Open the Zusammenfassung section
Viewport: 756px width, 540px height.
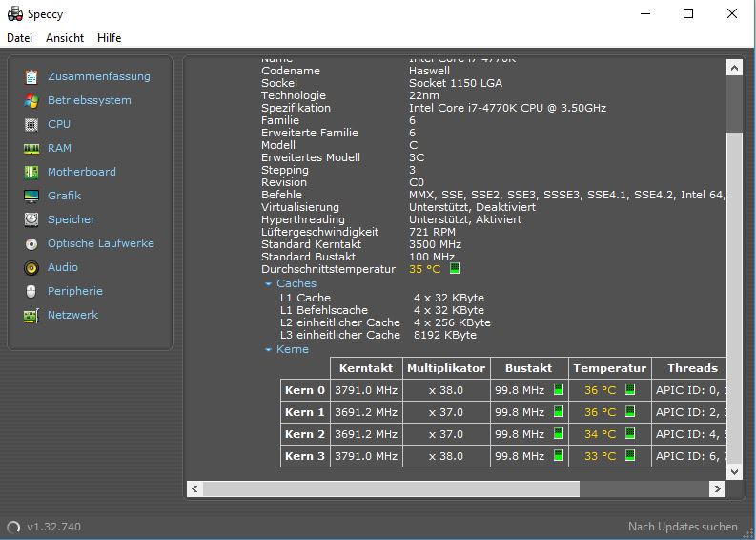pyautogui.click(x=99, y=76)
